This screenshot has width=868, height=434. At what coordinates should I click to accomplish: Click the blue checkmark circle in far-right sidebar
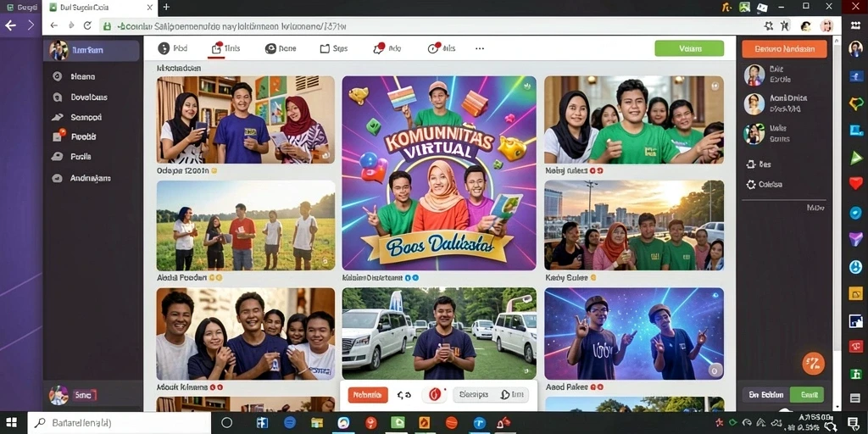click(x=856, y=213)
